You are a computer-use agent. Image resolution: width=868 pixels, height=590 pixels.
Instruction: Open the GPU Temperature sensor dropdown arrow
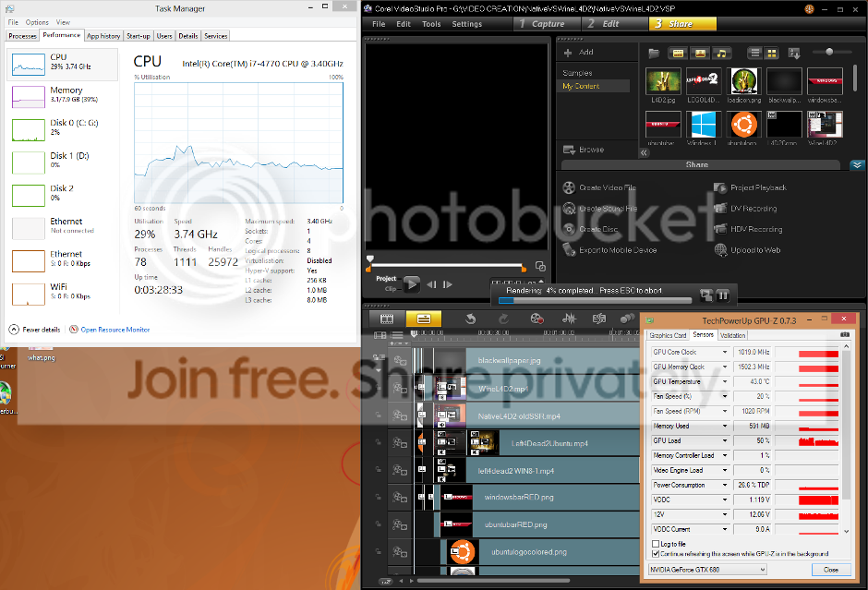click(726, 381)
